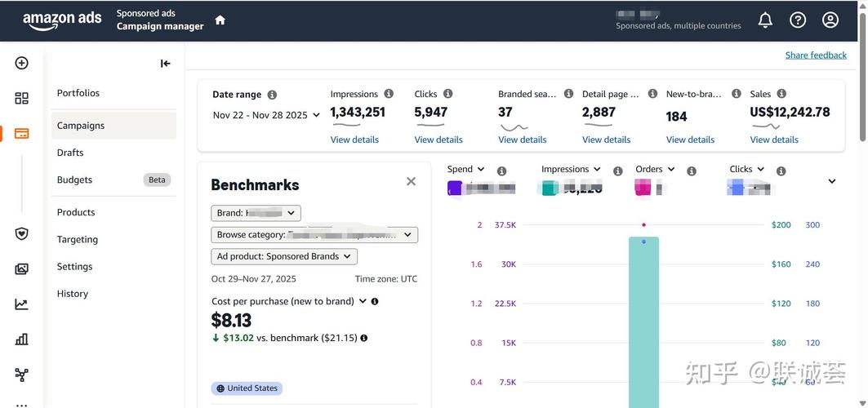The width and height of the screenshot is (868, 408).
Task: Go to the home icon
Action: coord(220,20)
